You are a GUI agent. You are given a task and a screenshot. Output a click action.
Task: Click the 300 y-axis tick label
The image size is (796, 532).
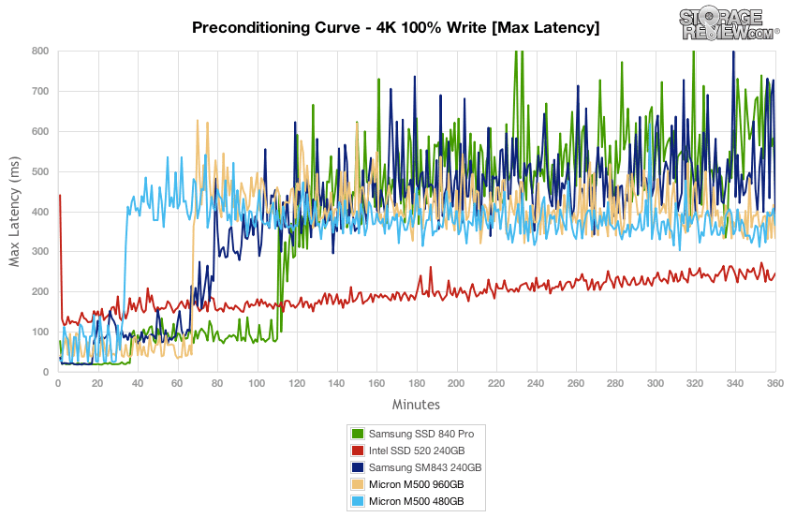40,252
